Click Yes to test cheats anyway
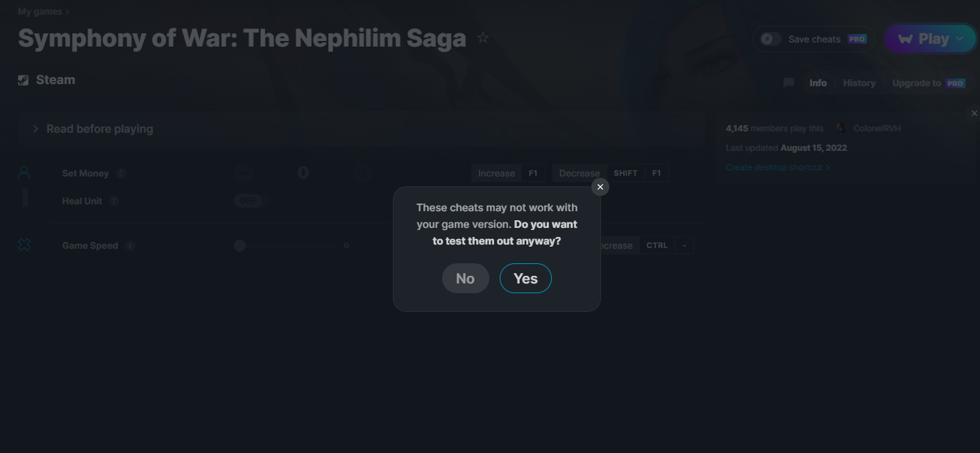The image size is (980, 453). click(525, 279)
